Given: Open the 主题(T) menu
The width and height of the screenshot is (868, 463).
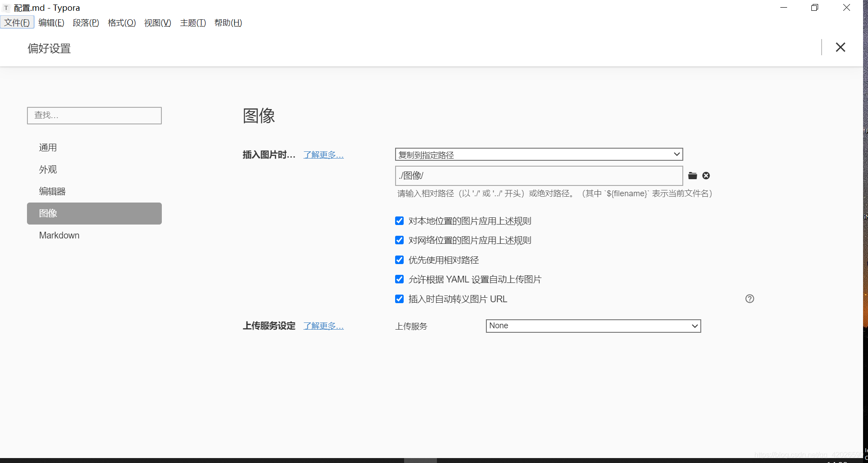Looking at the screenshot, I should tap(193, 22).
